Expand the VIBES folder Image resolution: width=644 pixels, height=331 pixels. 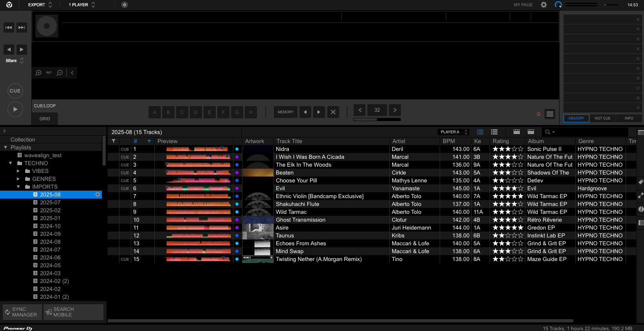click(18, 171)
